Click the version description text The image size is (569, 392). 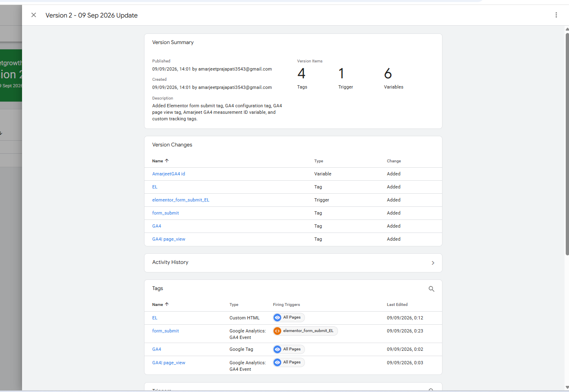(217, 112)
